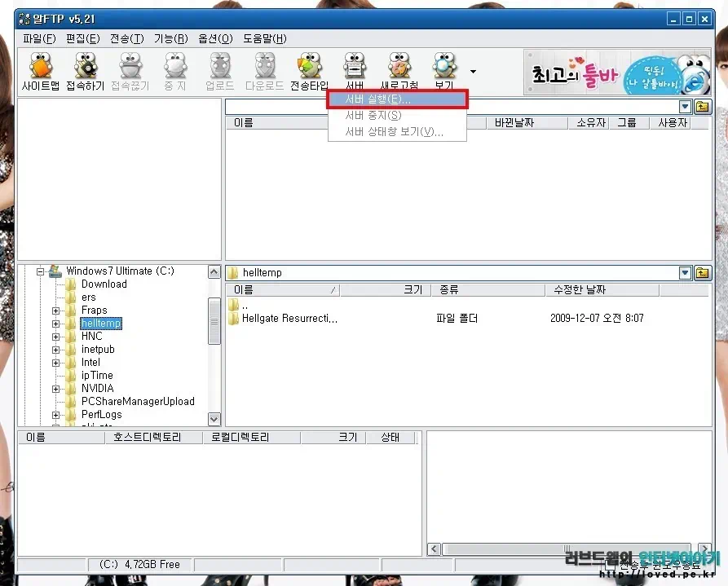
Task: Click the 호스트디렉토리 queue column header
Action: click(154, 438)
